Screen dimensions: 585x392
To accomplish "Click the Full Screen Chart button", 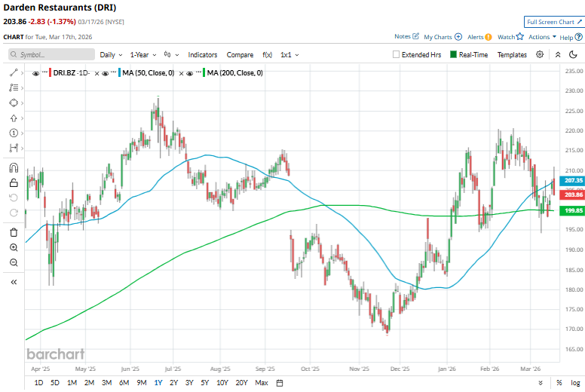I will tap(553, 23).
